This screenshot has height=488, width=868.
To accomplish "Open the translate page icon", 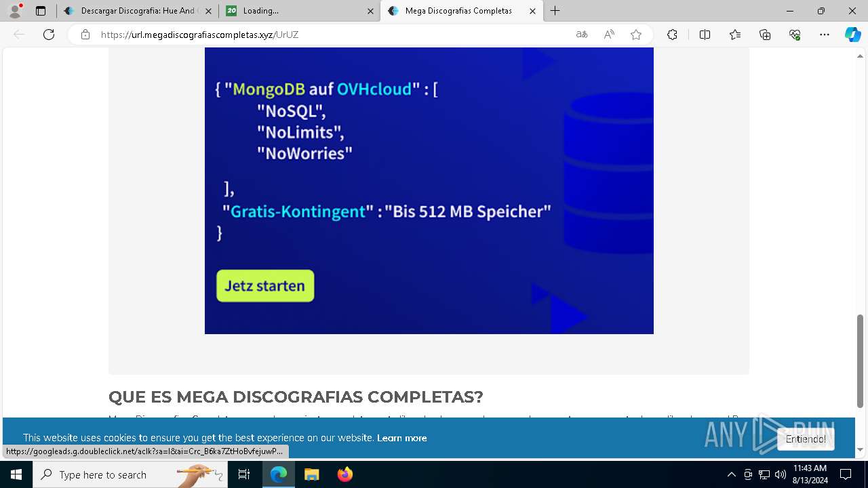I will click(x=582, y=35).
